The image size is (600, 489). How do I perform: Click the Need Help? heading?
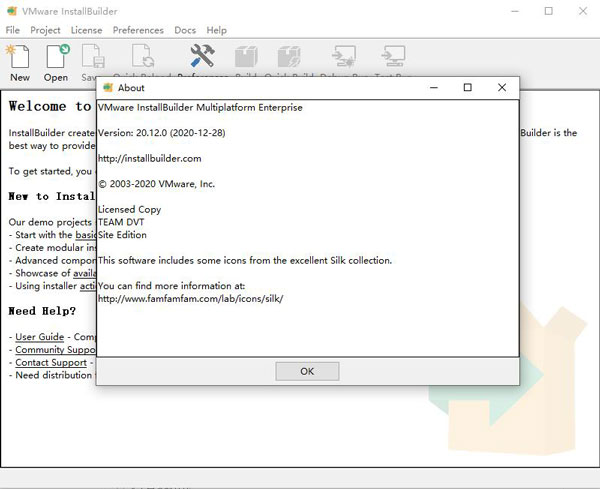pos(42,311)
